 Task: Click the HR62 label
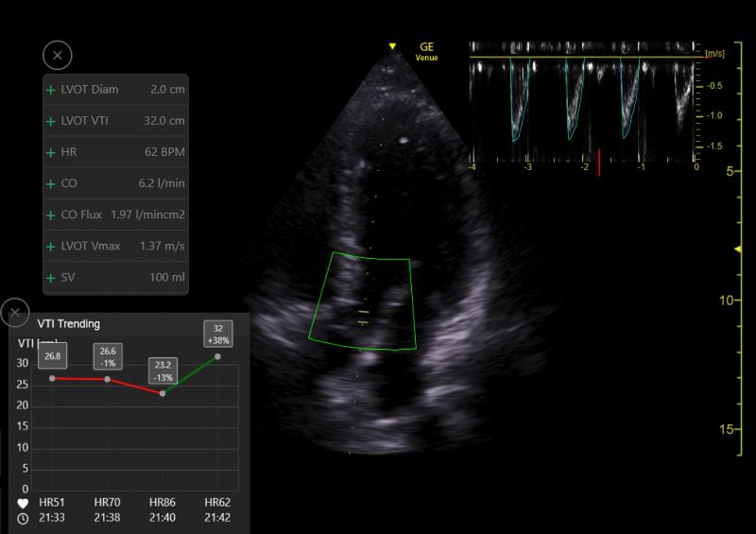tap(217, 502)
